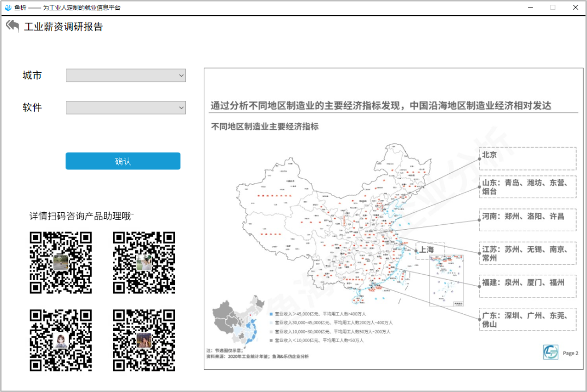Click the 注：节选图仅示意 footnote

(x=224, y=351)
